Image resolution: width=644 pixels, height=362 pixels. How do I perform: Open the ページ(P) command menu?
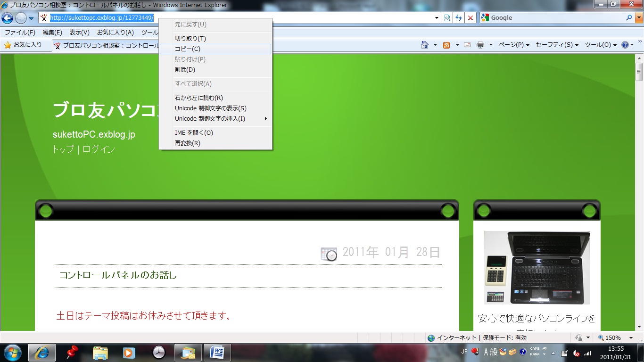[x=514, y=45]
